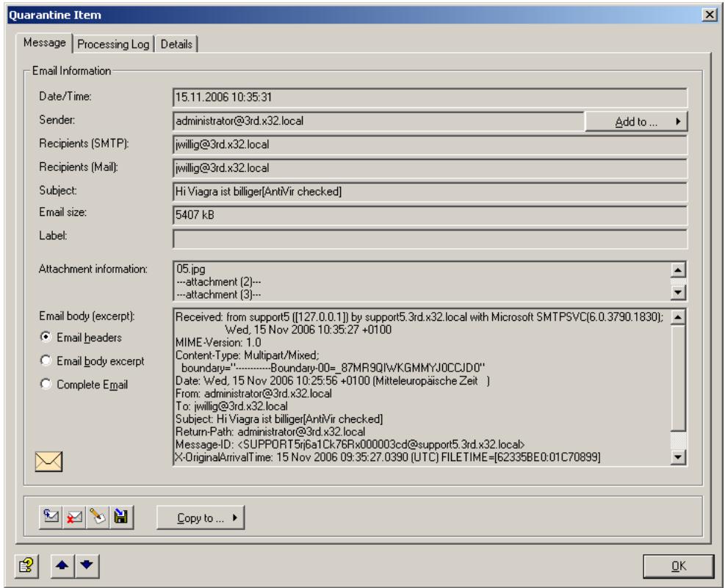Click the resend email envelope icon
725x588 pixels.
[51, 517]
